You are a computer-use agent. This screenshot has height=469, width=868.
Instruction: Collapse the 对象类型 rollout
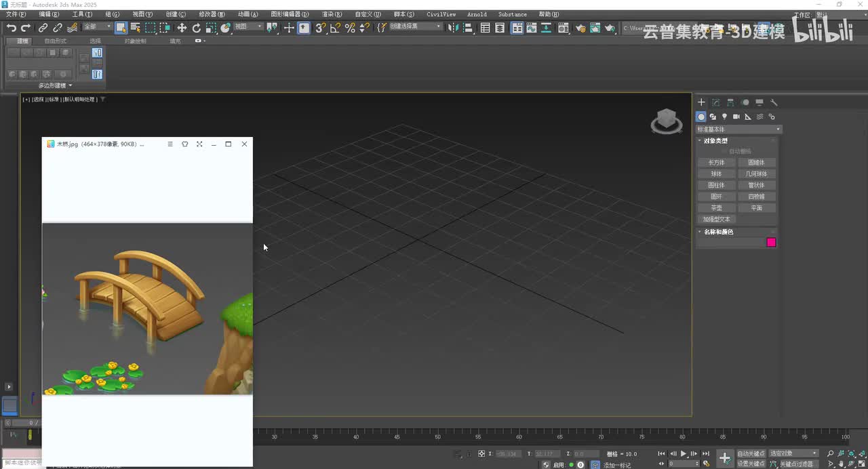pos(715,141)
